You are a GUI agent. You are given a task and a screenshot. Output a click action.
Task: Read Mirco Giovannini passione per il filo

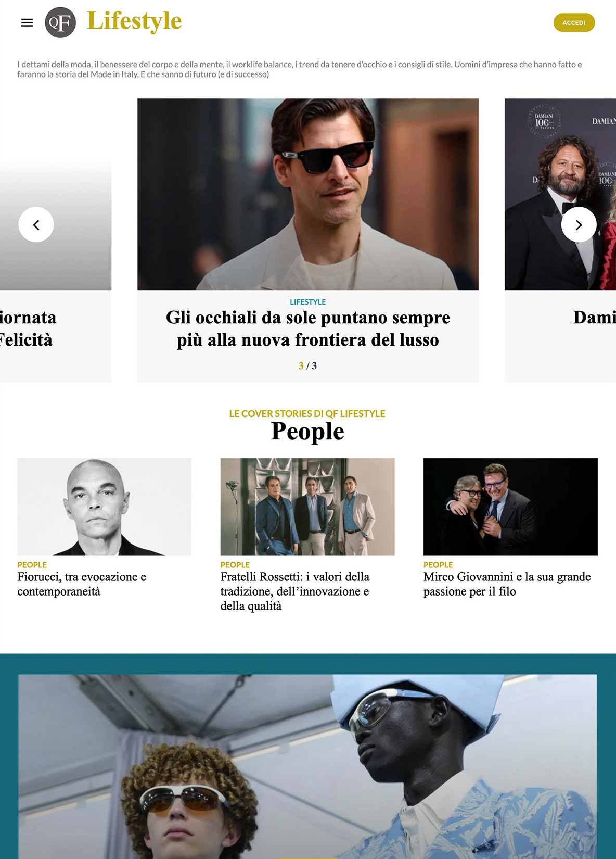click(507, 584)
